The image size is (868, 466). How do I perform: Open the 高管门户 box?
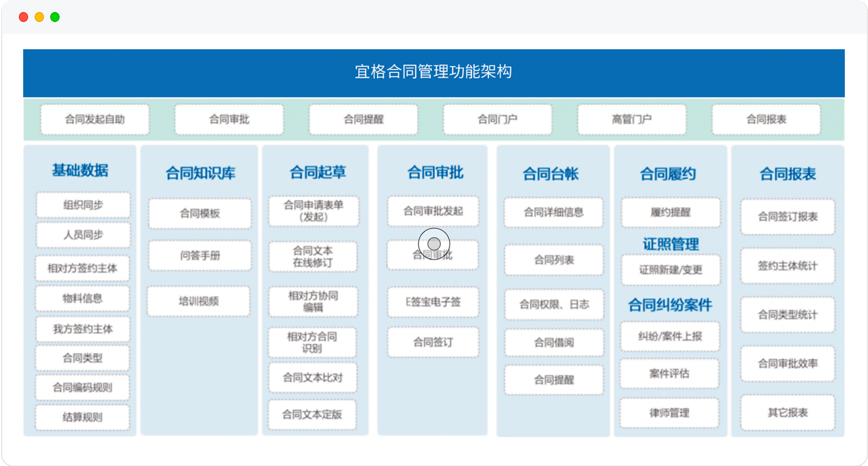632,120
